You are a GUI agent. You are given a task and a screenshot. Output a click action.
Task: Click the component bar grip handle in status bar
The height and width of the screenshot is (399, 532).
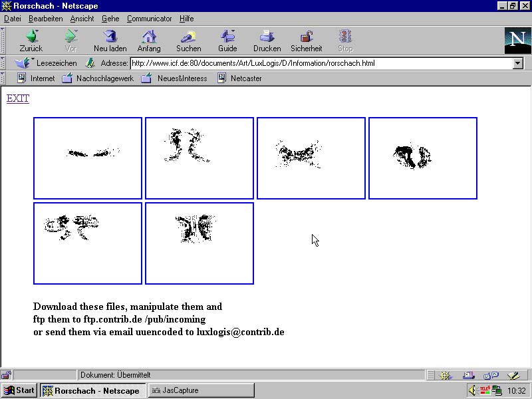click(x=430, y=375)
